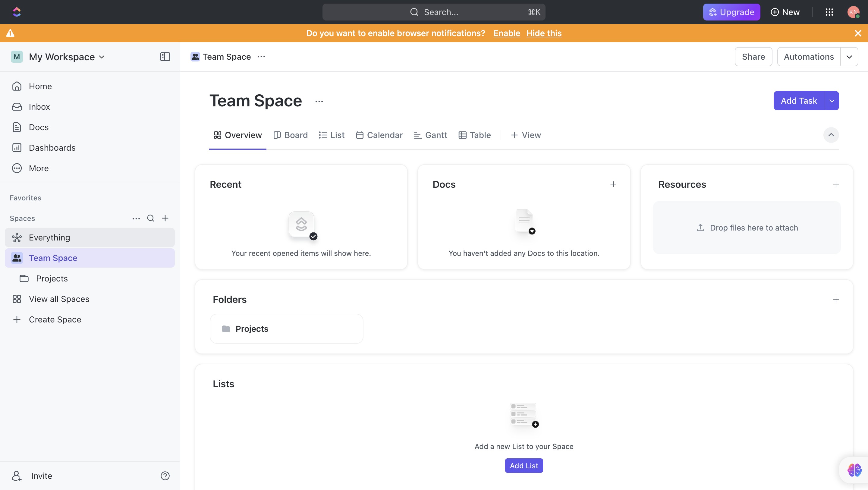Switch to the Gantt tab
Viewport: 868px width, 490px height.
point(430,135)
